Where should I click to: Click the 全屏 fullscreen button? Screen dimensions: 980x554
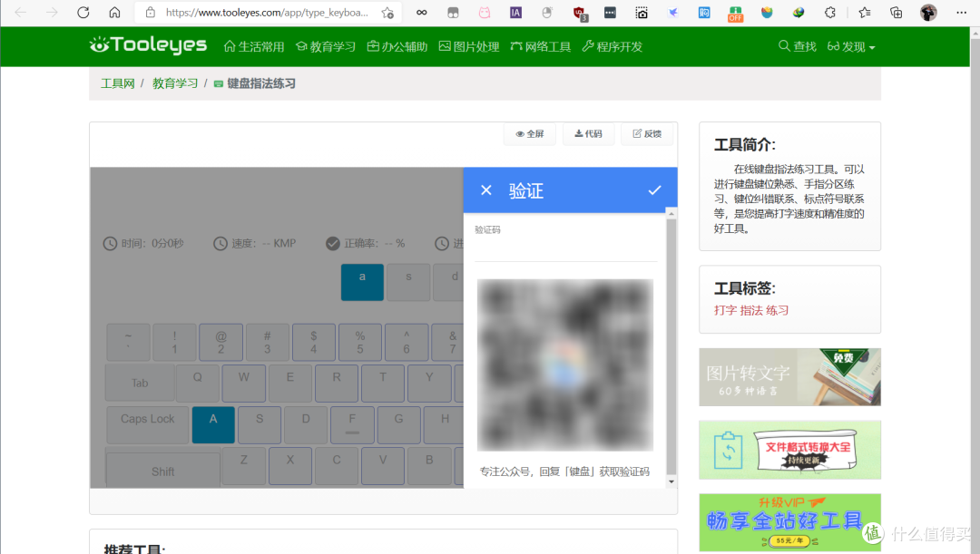[529, 133]
